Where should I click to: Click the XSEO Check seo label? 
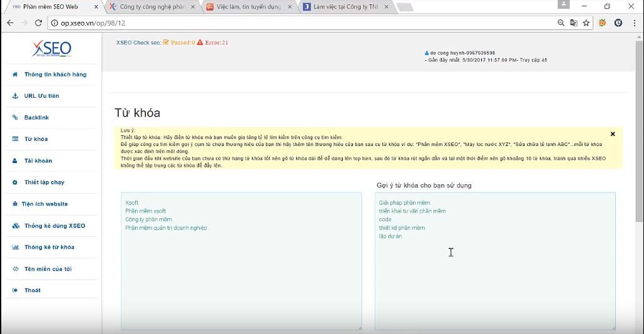point(139,43)
